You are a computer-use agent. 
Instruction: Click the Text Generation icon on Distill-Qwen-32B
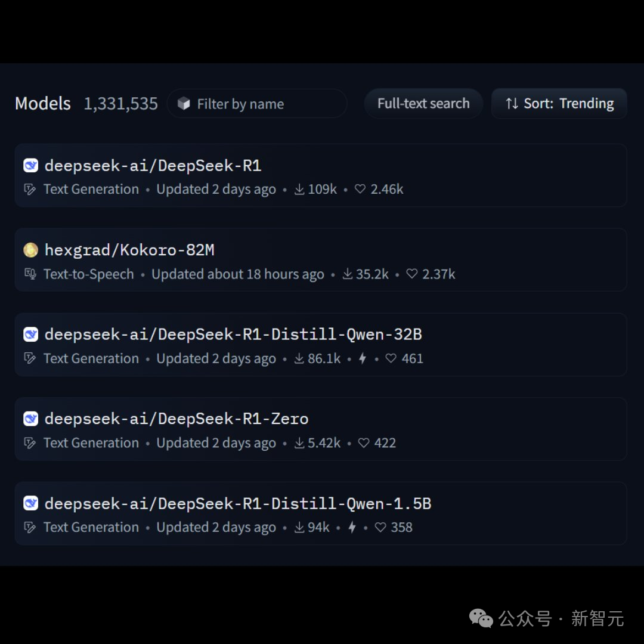30,358
